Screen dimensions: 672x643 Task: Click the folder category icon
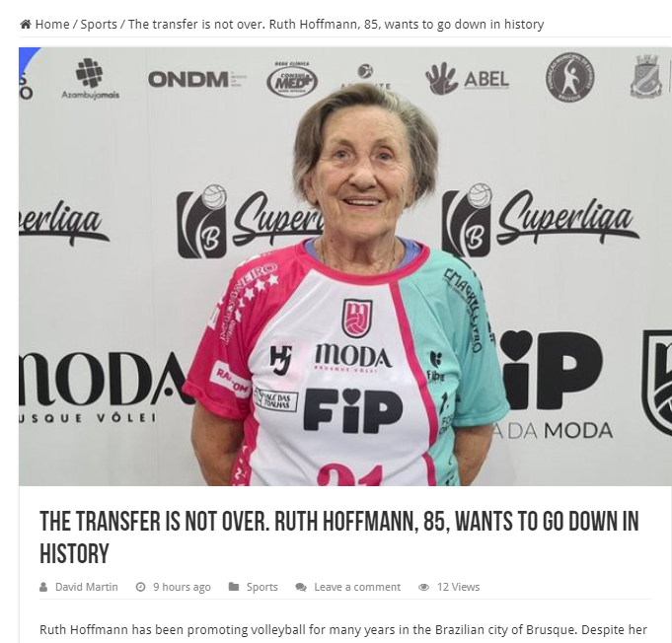pyautogui.click(x=234, y=587)
